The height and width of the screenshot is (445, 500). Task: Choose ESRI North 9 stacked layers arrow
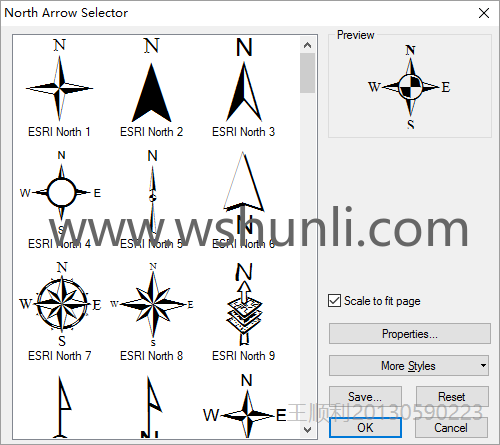click(244, 304)
